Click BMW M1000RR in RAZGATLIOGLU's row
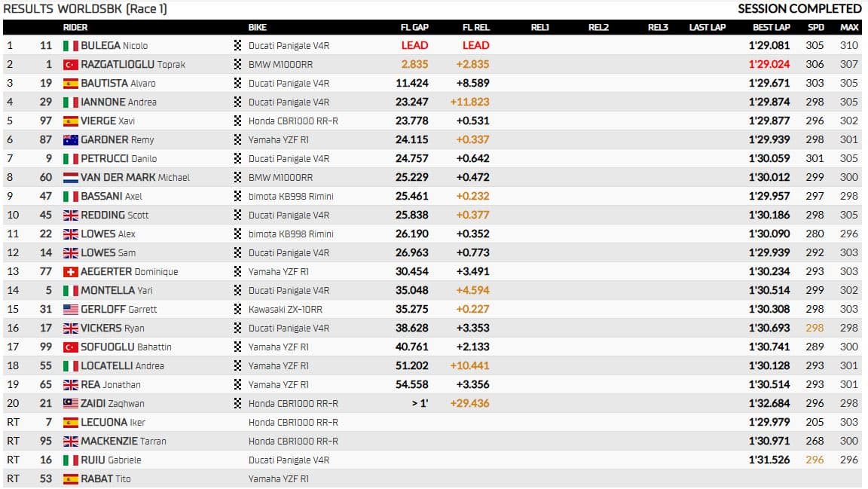Screen dimensions: 868x489 [280, 64]
